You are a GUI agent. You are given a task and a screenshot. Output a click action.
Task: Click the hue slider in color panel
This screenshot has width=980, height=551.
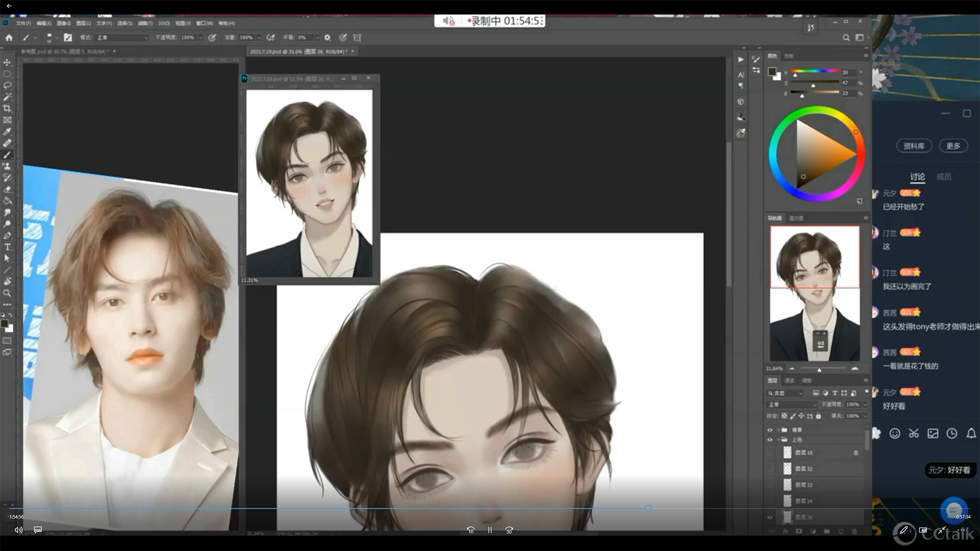click(x=815, y=71)
